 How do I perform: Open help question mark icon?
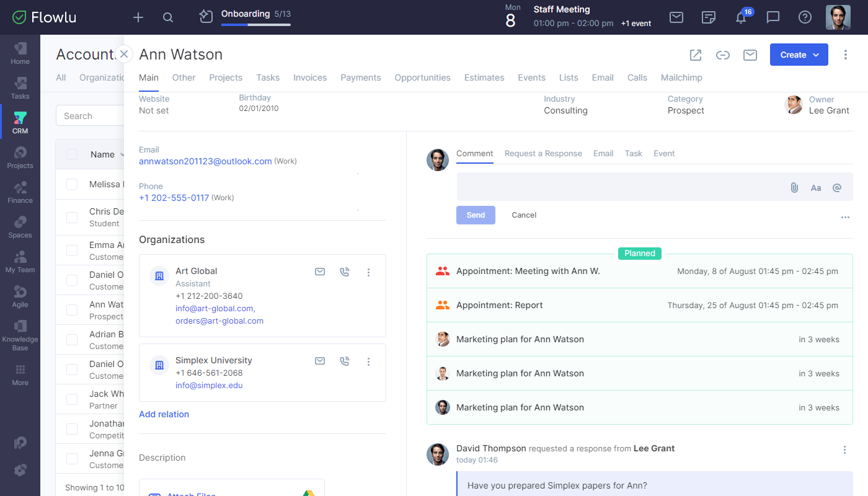pyautogui.click(x=805, y=17)
